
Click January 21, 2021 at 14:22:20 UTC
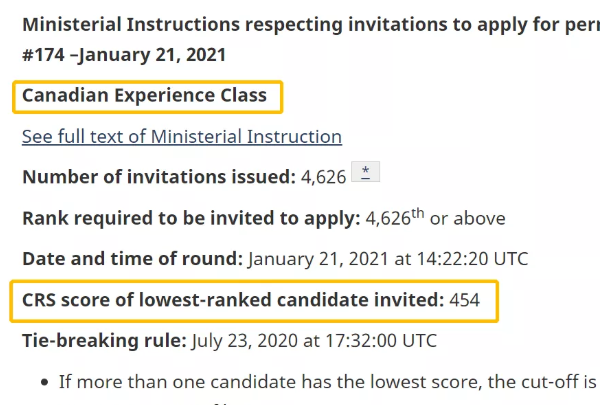coord(387,259)
